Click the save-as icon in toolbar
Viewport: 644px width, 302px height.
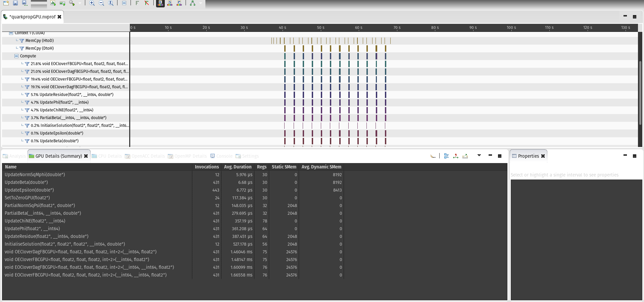[24, 3]
